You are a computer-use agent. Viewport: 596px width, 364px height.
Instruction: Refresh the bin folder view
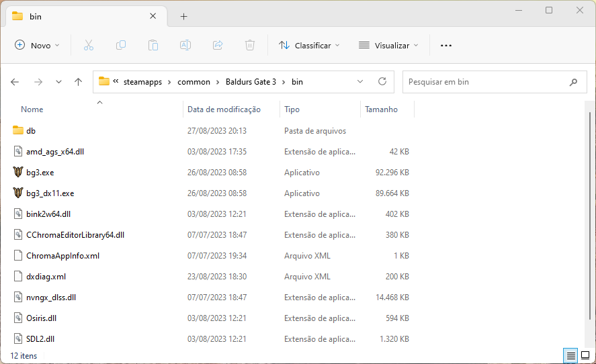(x=382, y=81)
